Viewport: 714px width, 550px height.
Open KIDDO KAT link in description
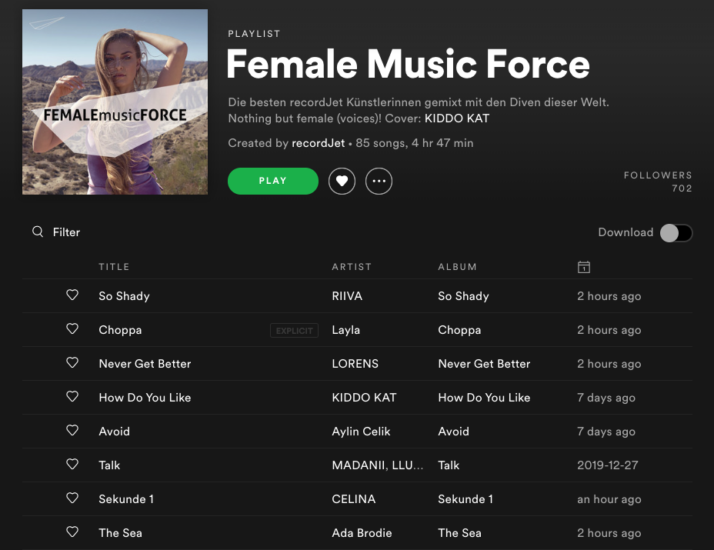tap(457, 118)
